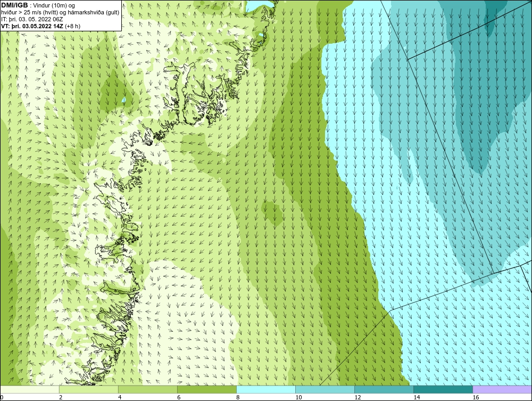Select the 2–4 m/s light green legend swatch
532x401 pixels.
89,389
